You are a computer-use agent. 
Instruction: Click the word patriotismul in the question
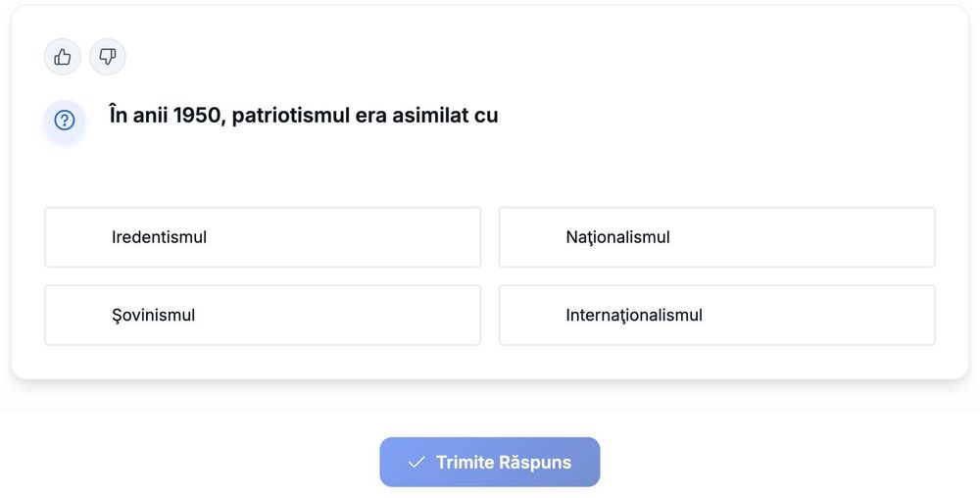pos(290,116)
